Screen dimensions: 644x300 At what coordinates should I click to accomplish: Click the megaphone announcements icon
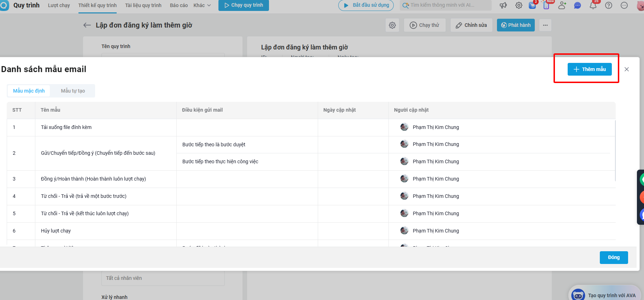tap(503, 5)
